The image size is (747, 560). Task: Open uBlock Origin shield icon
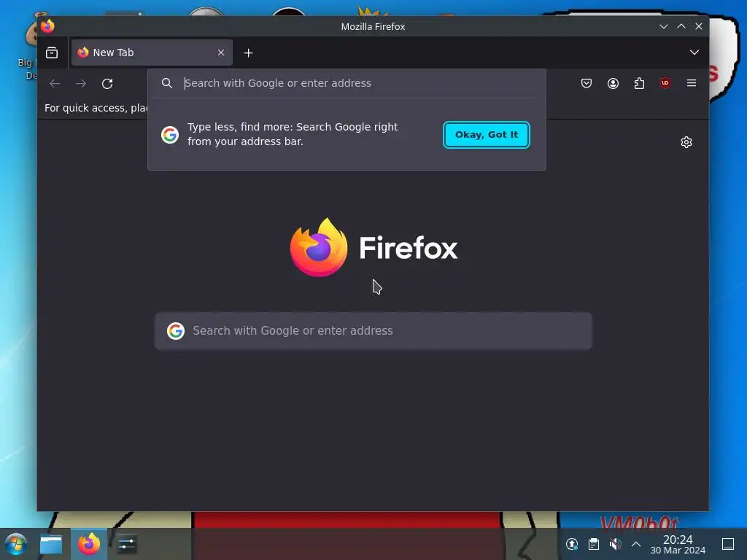pyautogui.click(x=665, y=83)
